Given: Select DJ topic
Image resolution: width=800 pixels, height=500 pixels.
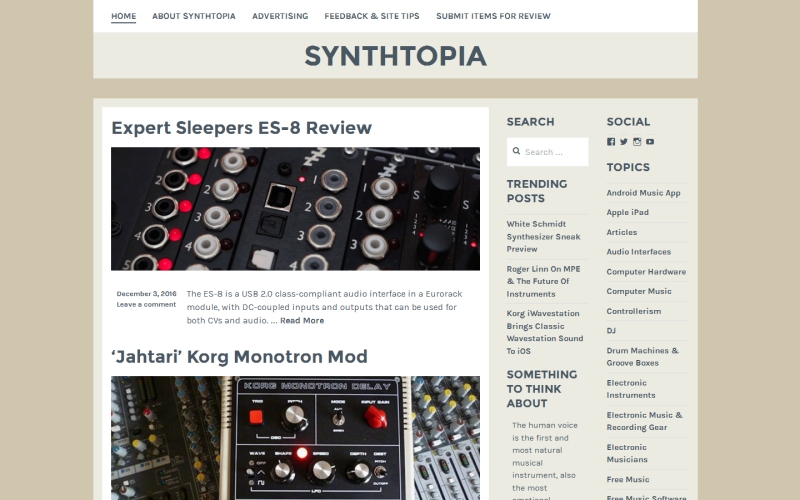Looking at the screenshot, I should (611, 331).
